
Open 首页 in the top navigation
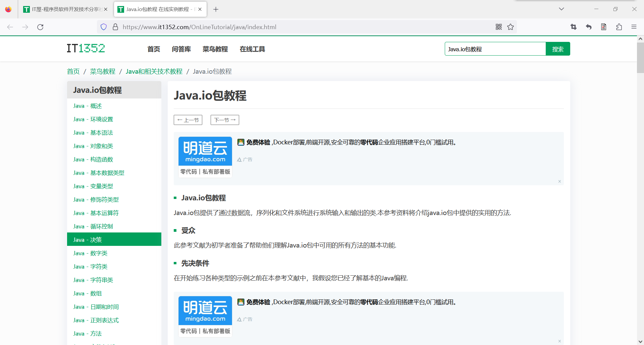tap(154, 49)
